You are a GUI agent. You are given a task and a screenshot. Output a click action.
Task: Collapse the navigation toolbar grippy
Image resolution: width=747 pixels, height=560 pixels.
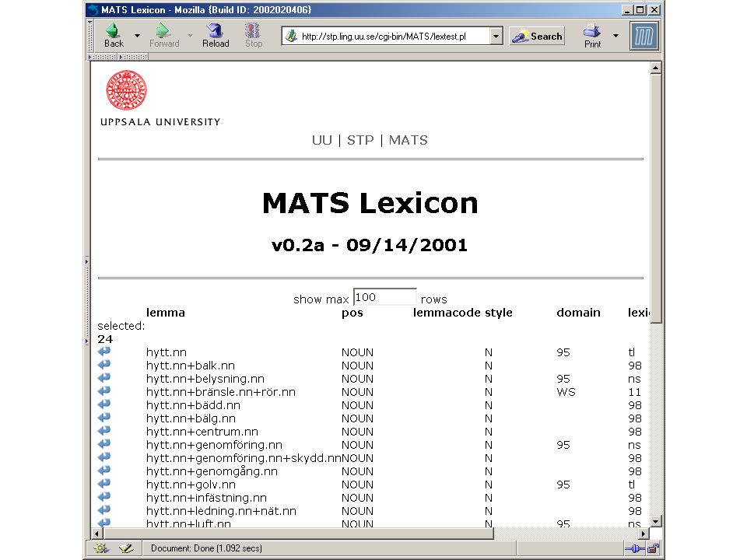[89, 36]
